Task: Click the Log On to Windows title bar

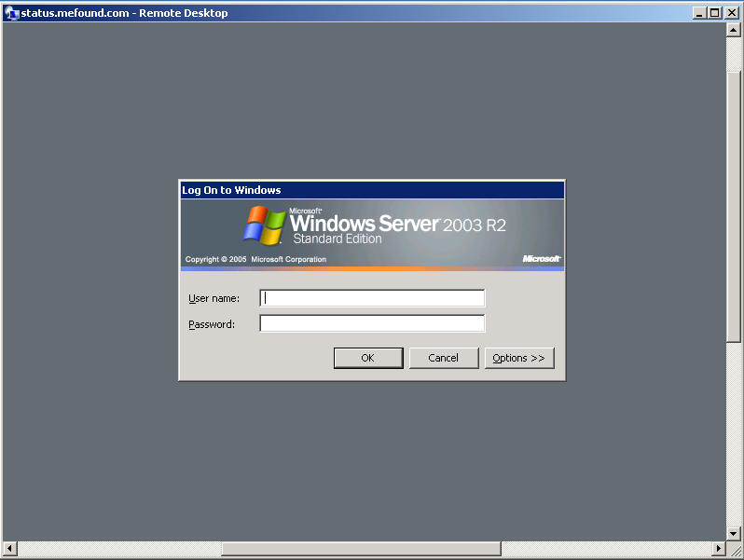Action: pyautogui.click(x=371, y=190)
